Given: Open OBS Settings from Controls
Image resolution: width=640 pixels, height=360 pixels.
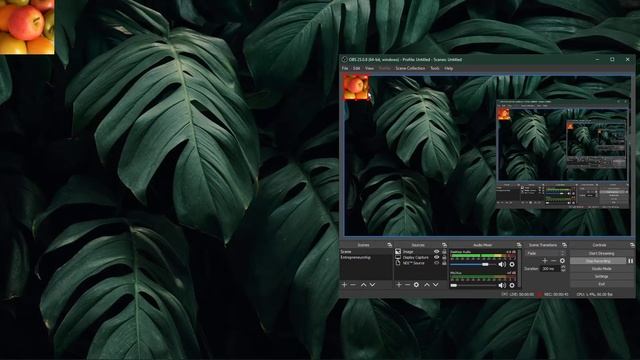Looking at the screenshot, I should click(x=601, y=276).
